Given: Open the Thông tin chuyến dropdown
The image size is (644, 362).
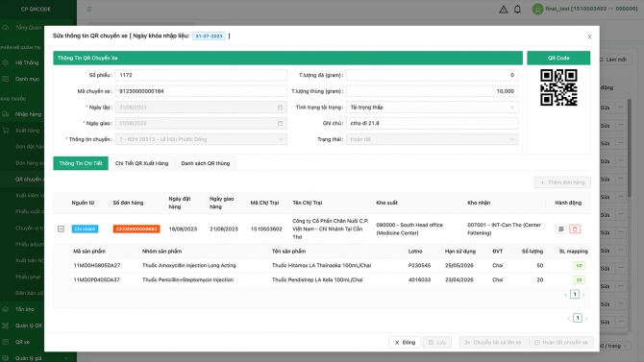Looking at the screenshot, I should [x=201, y=139].
